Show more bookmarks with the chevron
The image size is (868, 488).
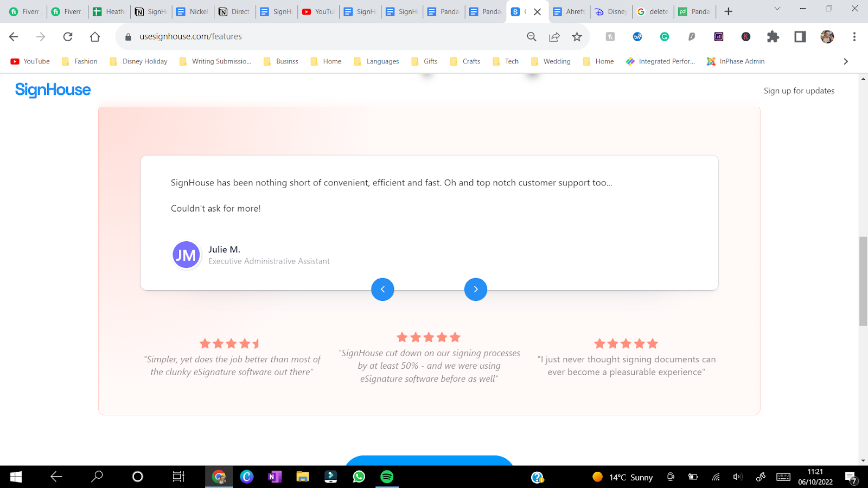pyautogui.click(x=846, y=61)
